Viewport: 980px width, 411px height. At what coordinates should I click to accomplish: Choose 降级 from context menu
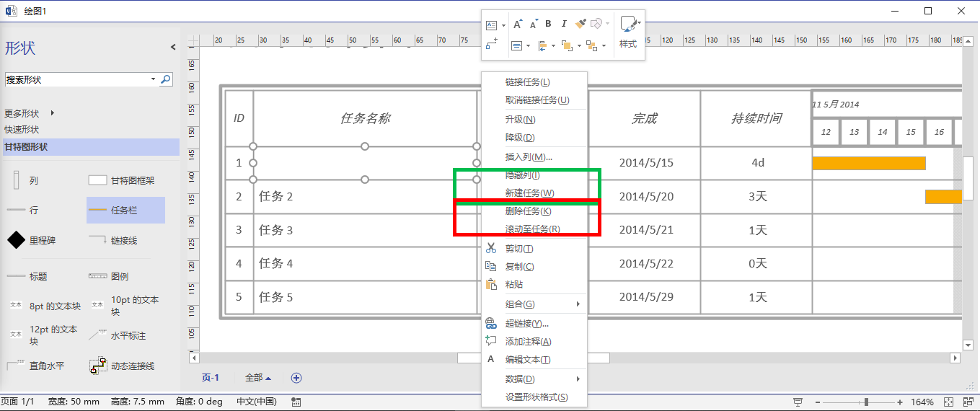(534, 137)
